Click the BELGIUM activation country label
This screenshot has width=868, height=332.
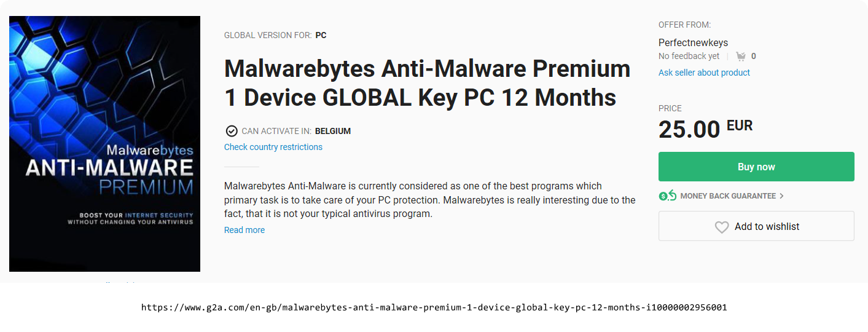(333, 131)
